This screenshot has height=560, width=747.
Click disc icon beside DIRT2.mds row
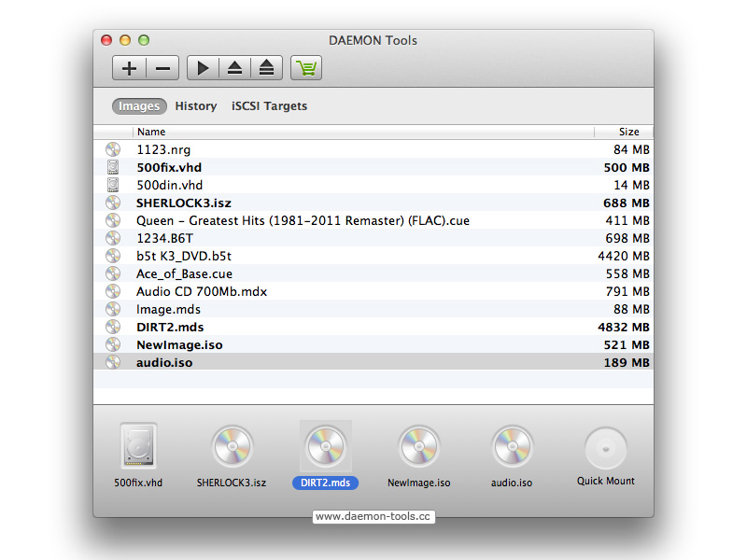click(x=113, y=327)
